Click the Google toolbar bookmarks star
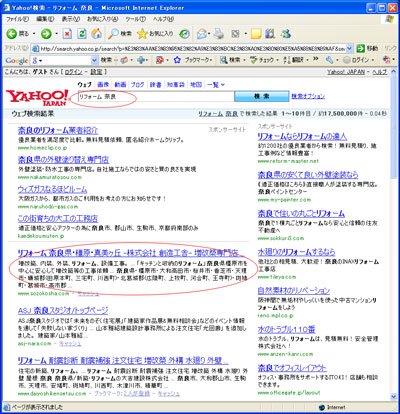Image resolution: width=400 pixels, height=414 pixels. click(x=177, y=60)
